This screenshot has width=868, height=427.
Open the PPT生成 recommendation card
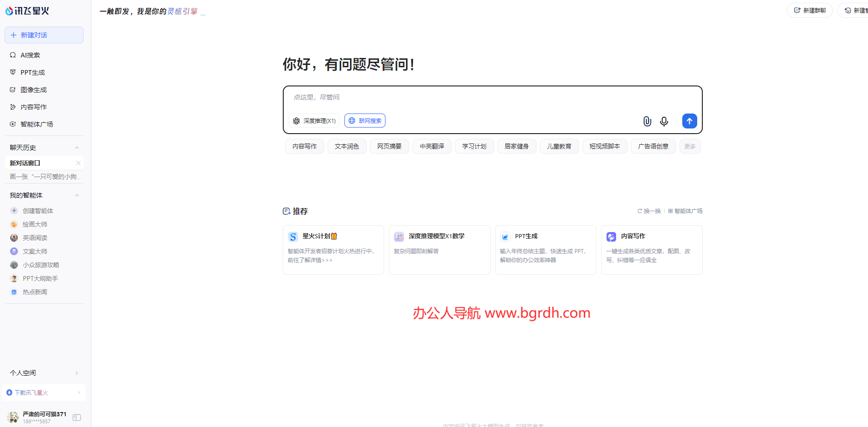[x=546, y=250]
